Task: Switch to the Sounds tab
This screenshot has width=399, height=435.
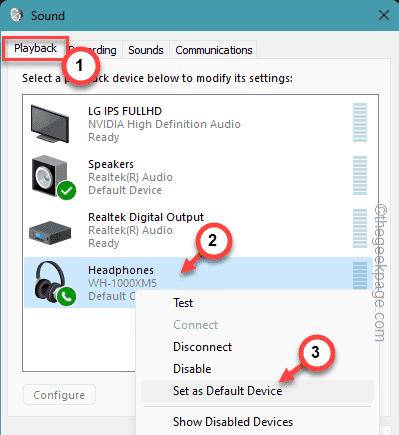Action: (146, 50)
